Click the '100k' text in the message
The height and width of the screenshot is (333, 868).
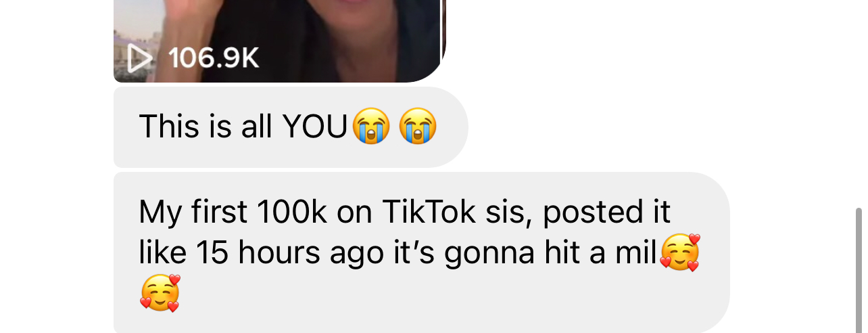pyautogui.click(x=292, y=213)
